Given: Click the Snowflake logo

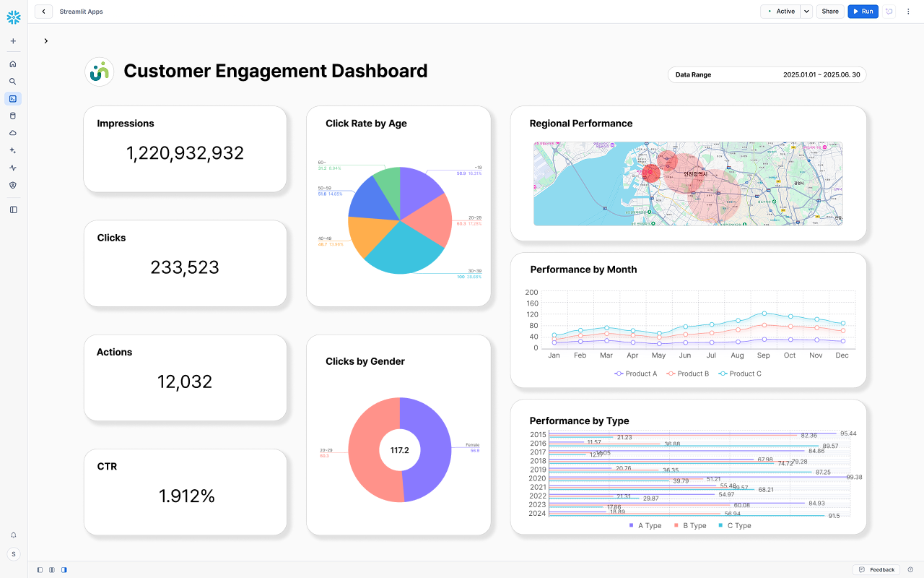Looking at the screenshot, I should coord(13,17).
